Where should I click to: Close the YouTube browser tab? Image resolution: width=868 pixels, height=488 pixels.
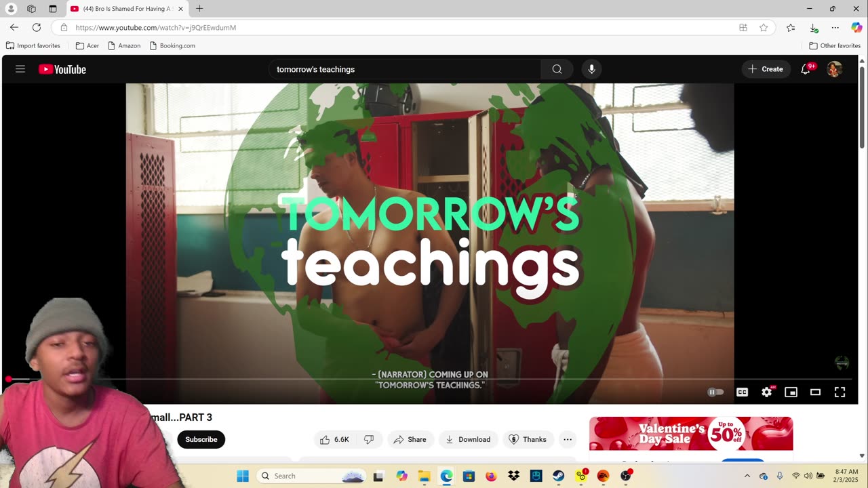(x=180, y=9)
